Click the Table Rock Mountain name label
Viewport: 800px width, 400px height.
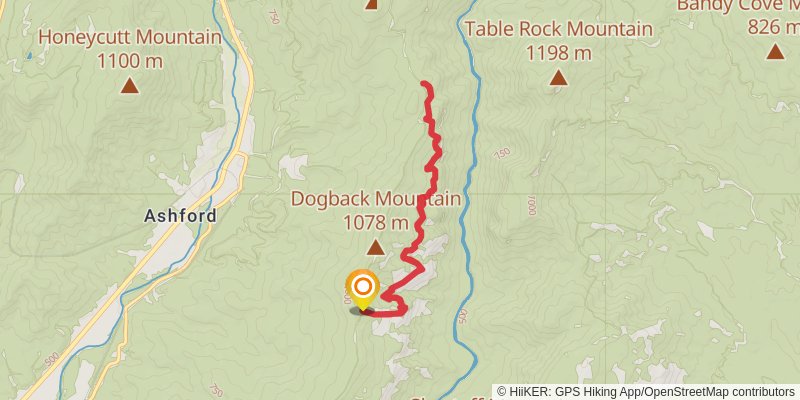tap(558, 29)
